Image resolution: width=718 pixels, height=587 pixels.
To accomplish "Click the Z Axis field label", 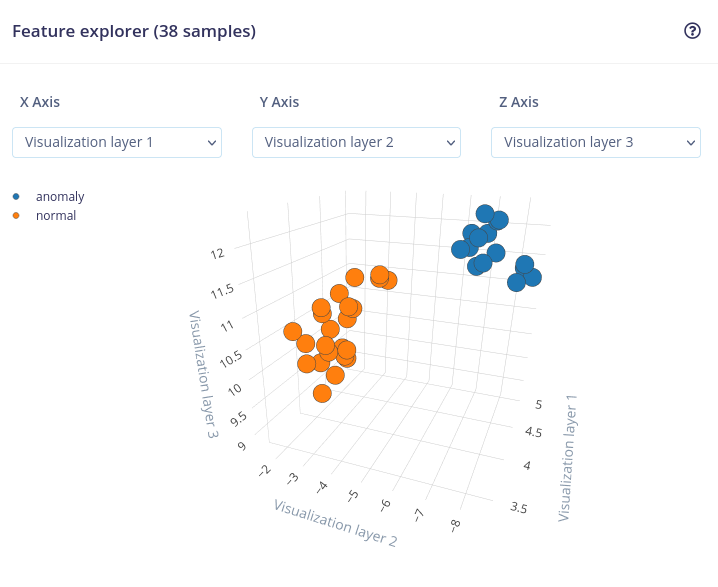I will tap(519, 102).
